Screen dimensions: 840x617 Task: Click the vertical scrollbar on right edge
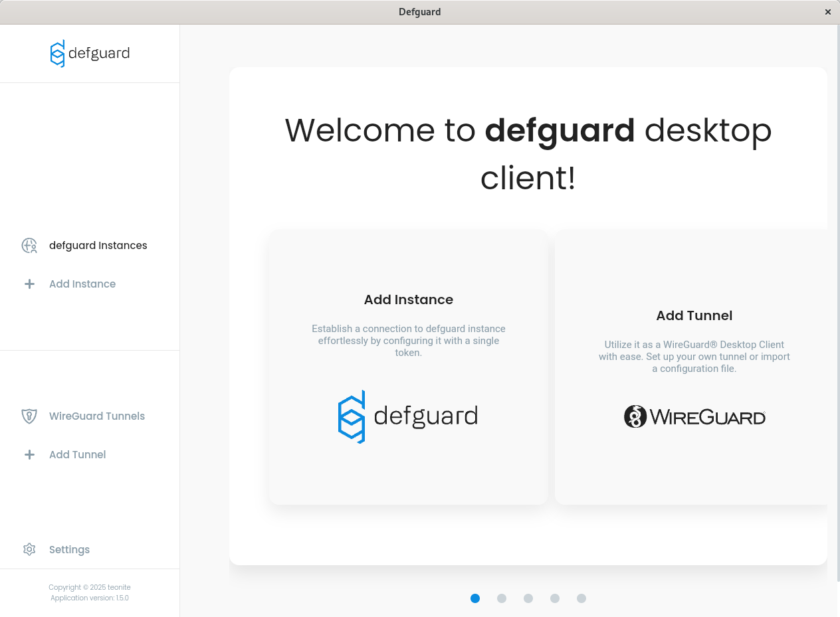[x=837, y=299]
